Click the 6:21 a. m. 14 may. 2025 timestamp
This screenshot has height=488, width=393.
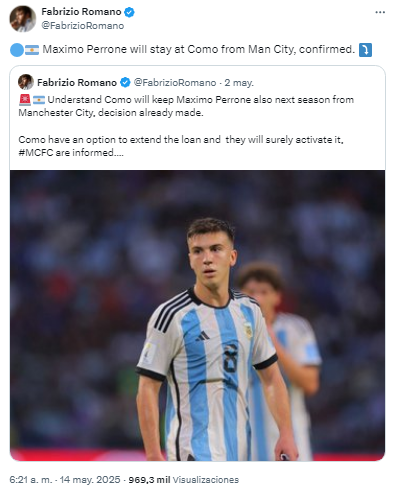pos(65,480)
